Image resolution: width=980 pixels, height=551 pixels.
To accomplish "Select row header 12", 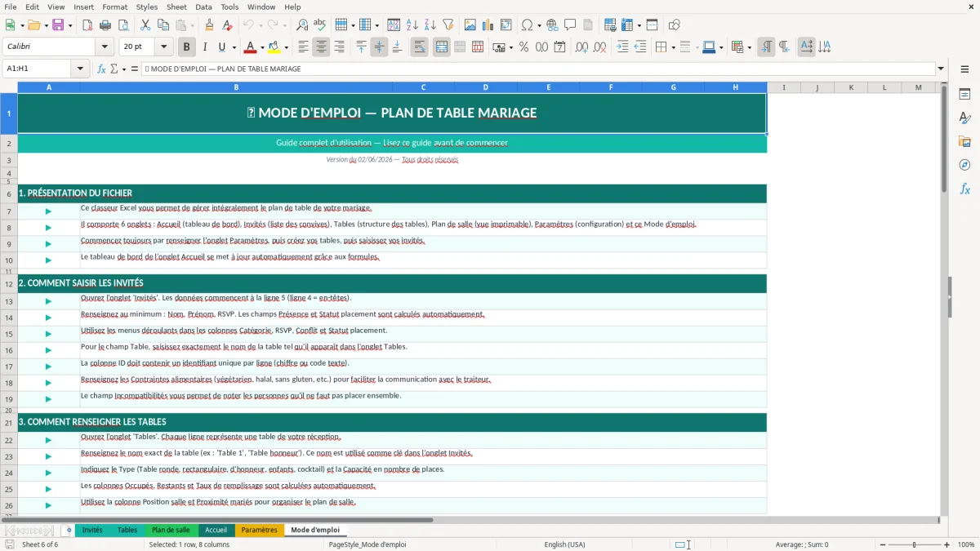I will 9,283.
